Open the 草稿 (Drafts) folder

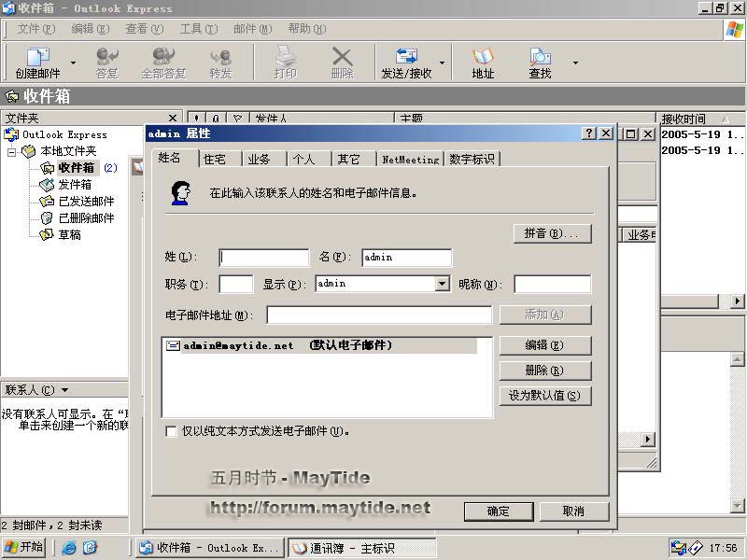pyautogui.click(x=69, y=234)
